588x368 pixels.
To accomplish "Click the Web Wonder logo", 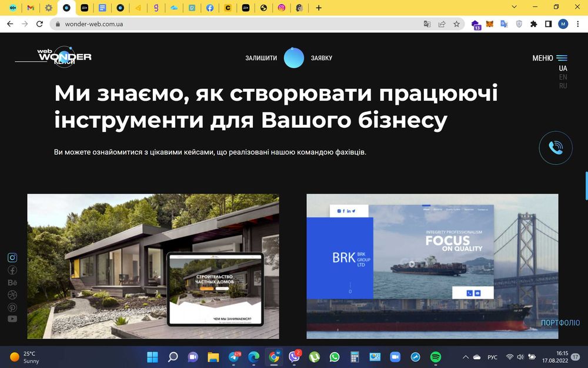I will click(x=64, y=57).
